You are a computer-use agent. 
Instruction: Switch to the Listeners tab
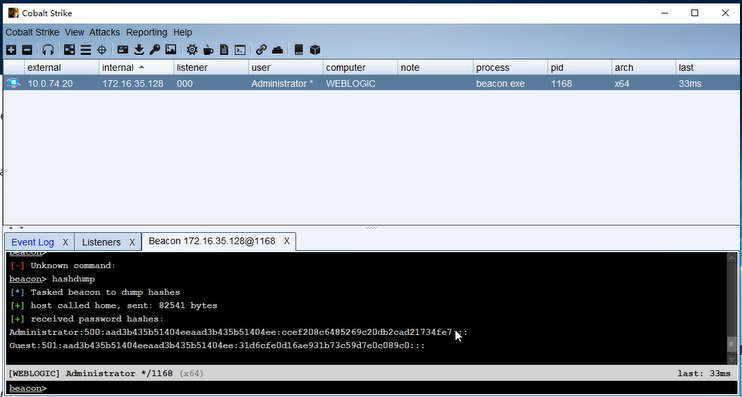pos(101,242)
